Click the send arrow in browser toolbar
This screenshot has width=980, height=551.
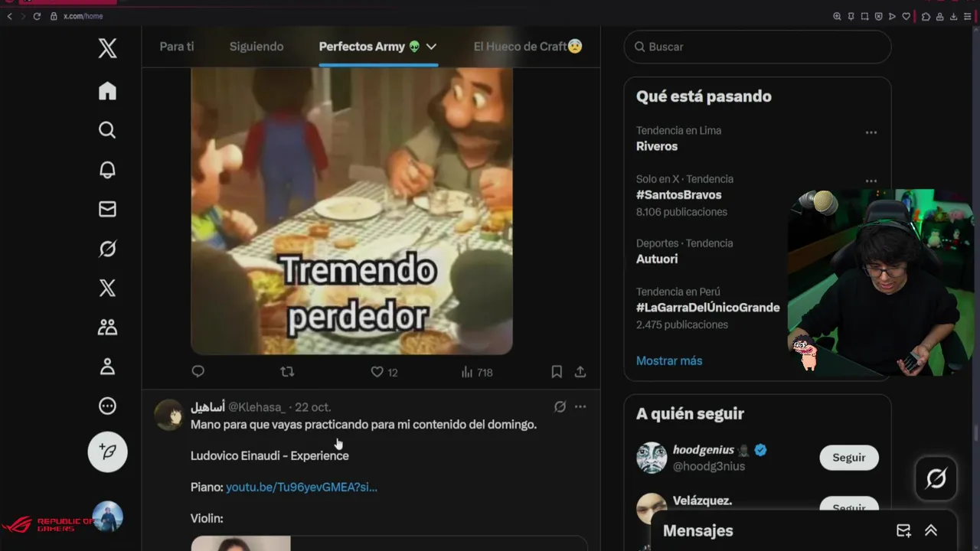click(x=892, y=16)
